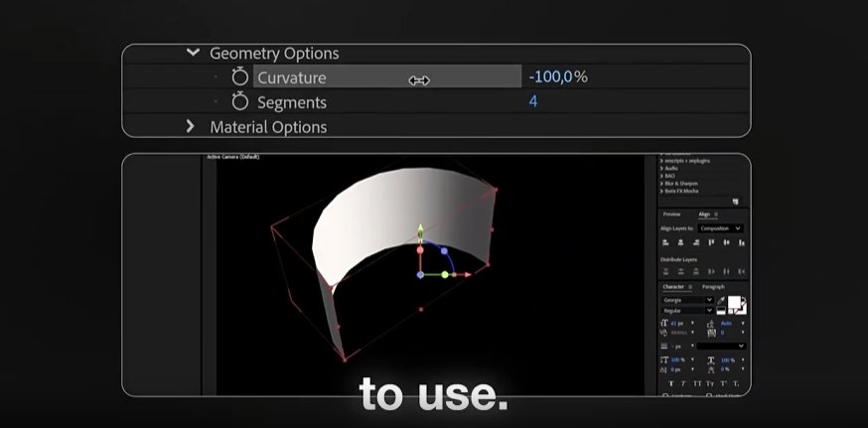This screenshot has width=868, height=428.
Task: Click the new bin icon in Effects panel
Action: tap(735, 202)
